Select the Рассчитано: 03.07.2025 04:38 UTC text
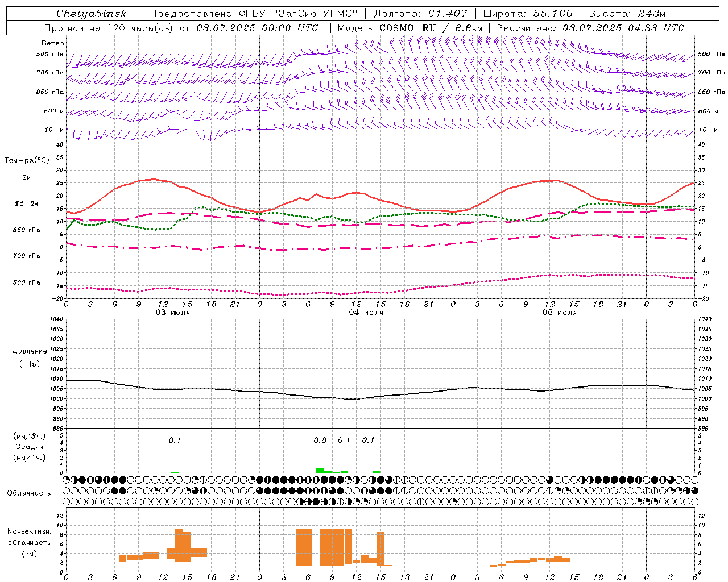 click(590, 28)
